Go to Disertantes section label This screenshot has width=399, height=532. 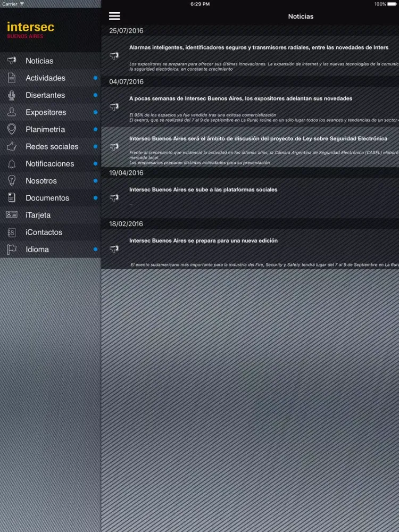click(45, 95)
